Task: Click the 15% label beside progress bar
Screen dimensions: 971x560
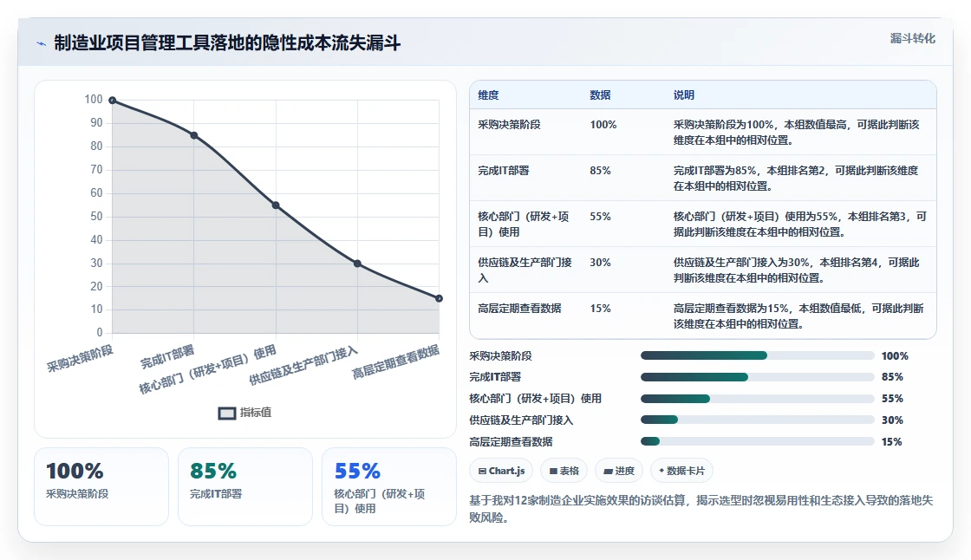Action: 892,442
